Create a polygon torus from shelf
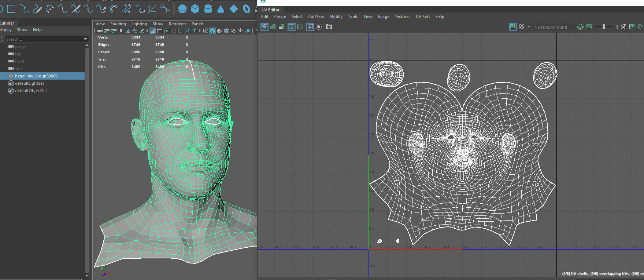 [x=247, y=9]
